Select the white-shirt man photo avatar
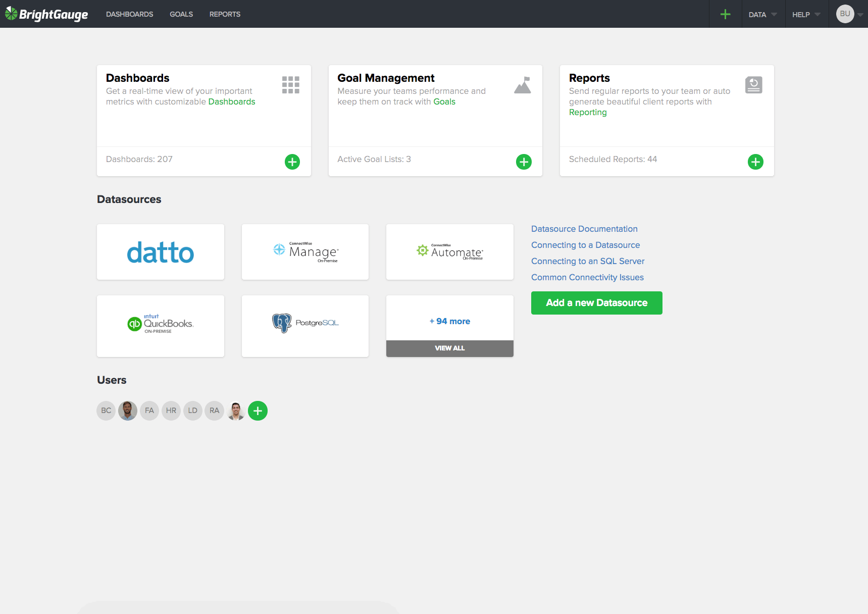 236,411
